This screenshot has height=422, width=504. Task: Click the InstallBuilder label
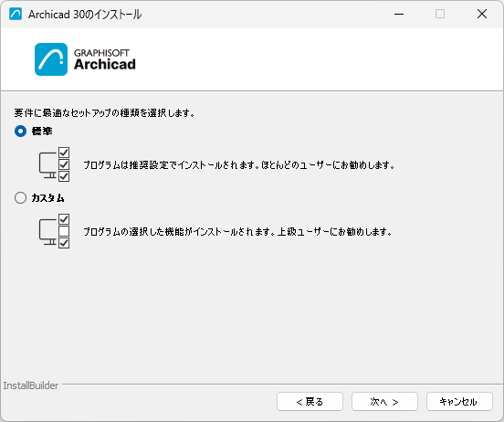pyautogui.click(x=31, y=385)
